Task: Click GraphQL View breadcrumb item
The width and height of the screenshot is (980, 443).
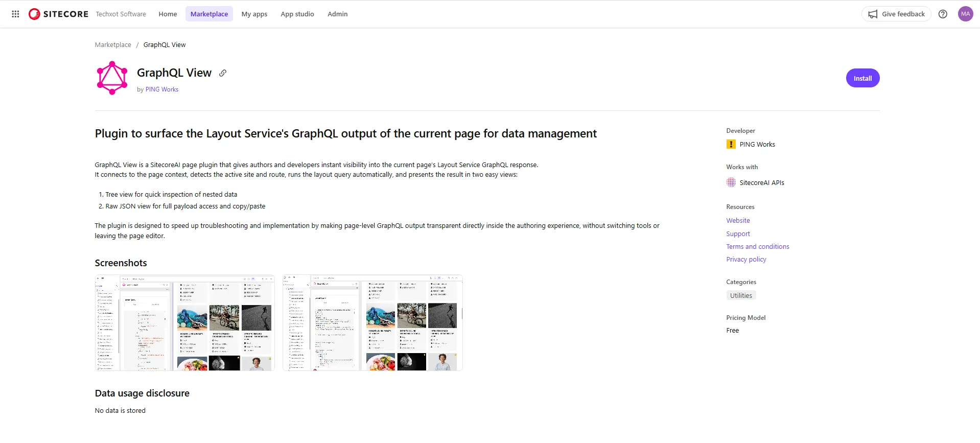Action: 165,45
